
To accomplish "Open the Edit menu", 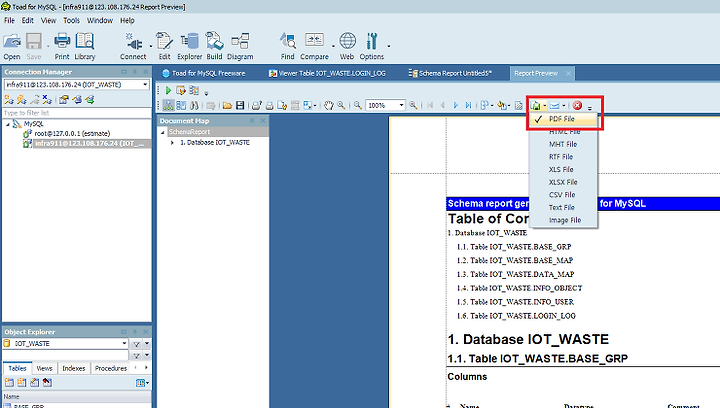I will coord(28,21).
